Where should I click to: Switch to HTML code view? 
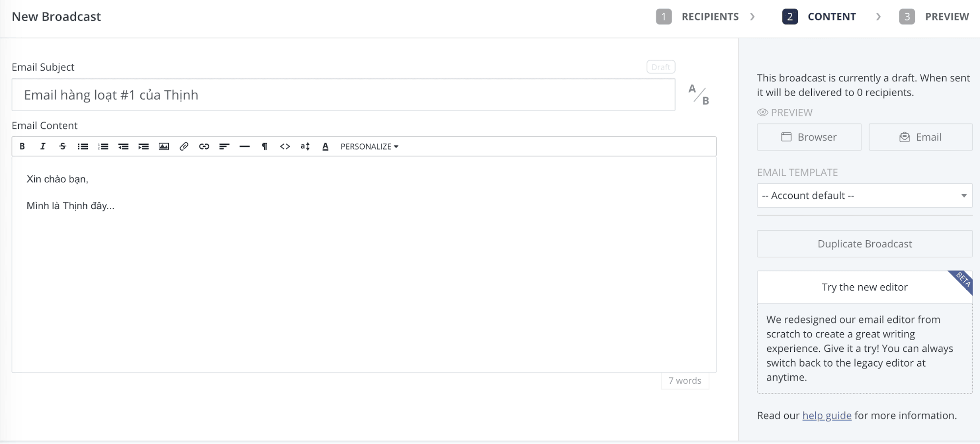click(x=285, y=147)
